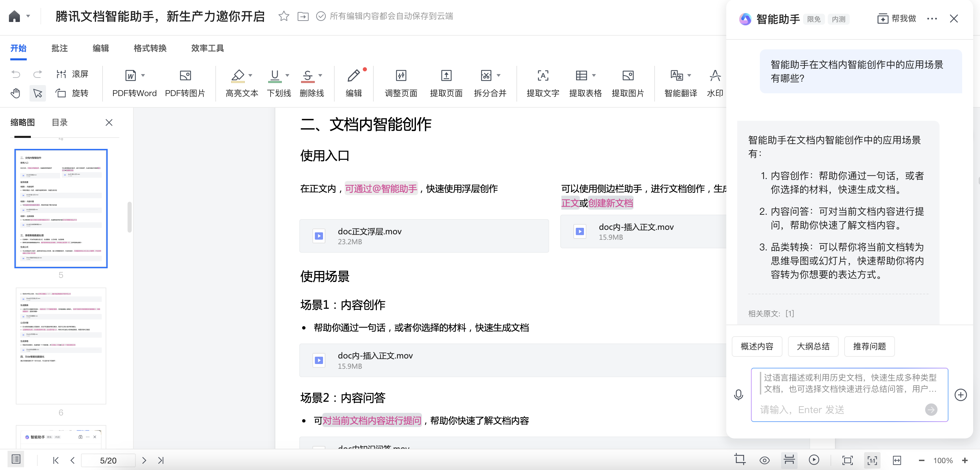Toggle the eye protection view icon
The width and height of the screenshot is (980, 470).
pos(764,460)
